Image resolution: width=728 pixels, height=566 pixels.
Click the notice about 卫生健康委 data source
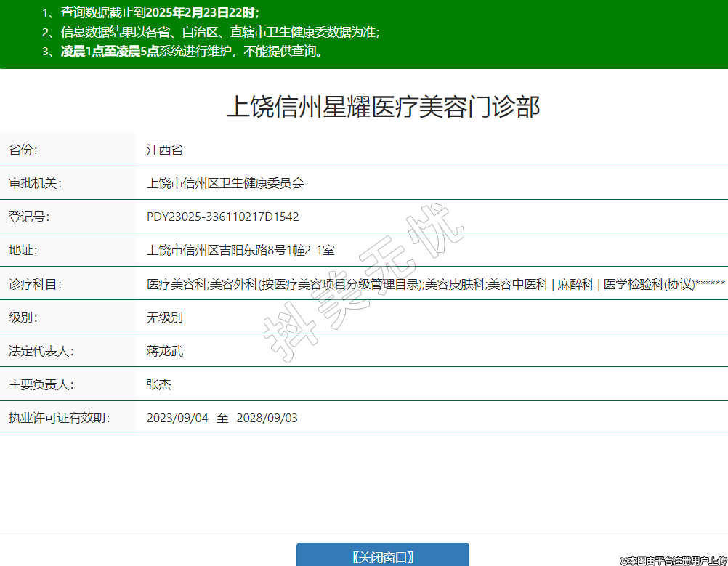tap(211, 32)
